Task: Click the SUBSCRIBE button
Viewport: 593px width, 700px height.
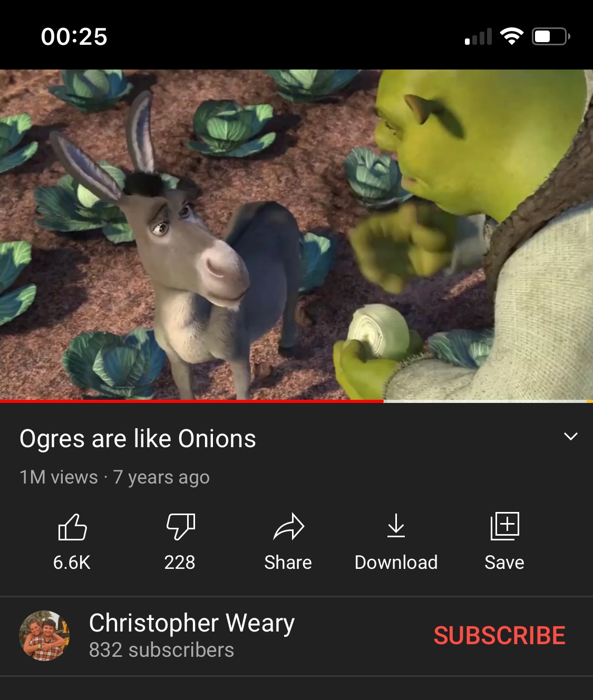Action: coord(499,635)
